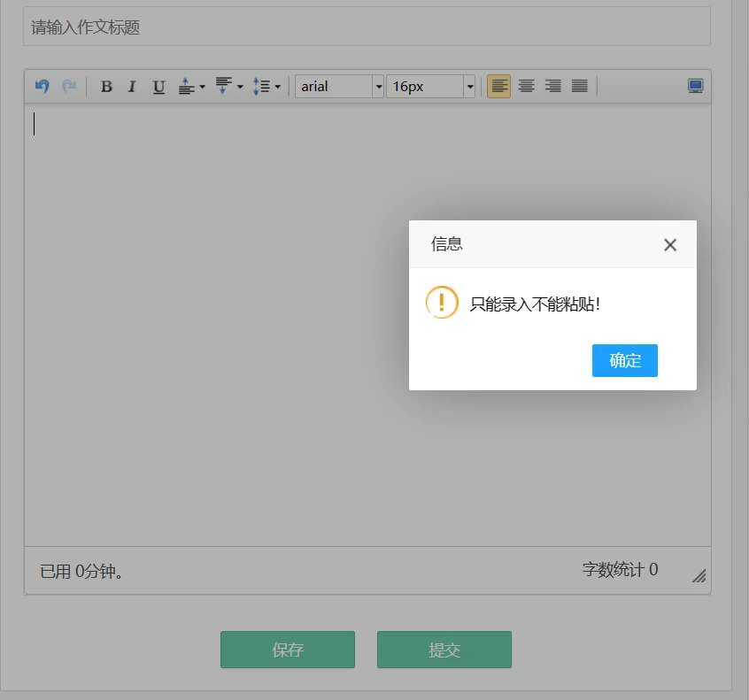Open the paragraph spacing-before dropdown

(x=191, y=87)
